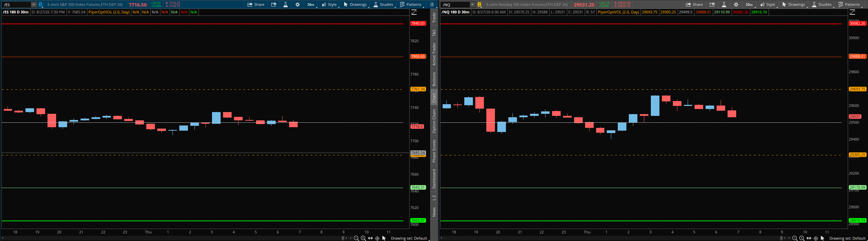Click the 29305.25 orange price label
Screen dimensions: 868x241
pos(857,155)
